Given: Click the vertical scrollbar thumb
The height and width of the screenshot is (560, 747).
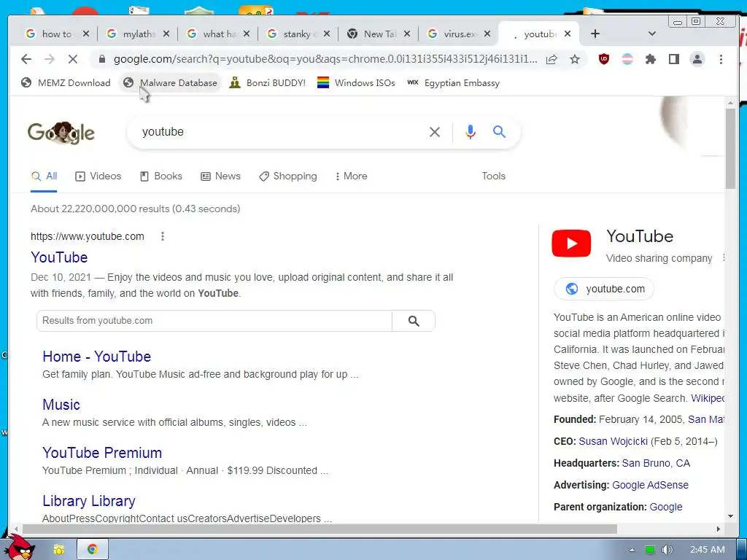Looking at the screenshot, I should [730, 149].
